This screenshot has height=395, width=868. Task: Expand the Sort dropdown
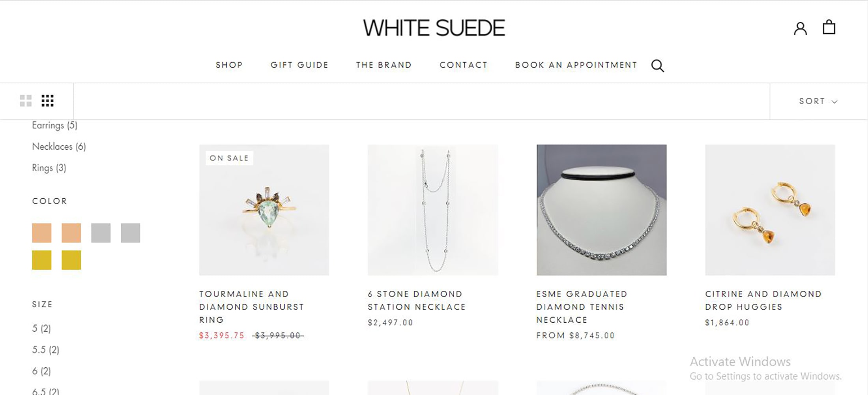818,101
